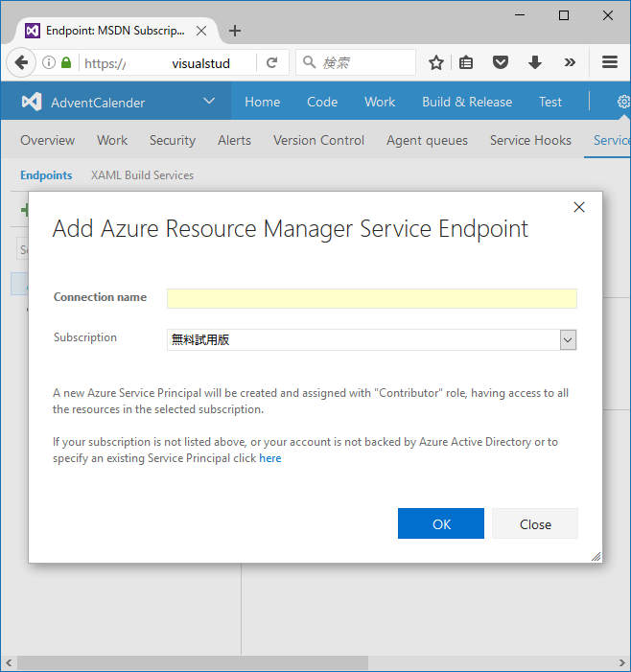
Task: Expand AdventCalender project dropdown chevron
Action: pos(209,102)
